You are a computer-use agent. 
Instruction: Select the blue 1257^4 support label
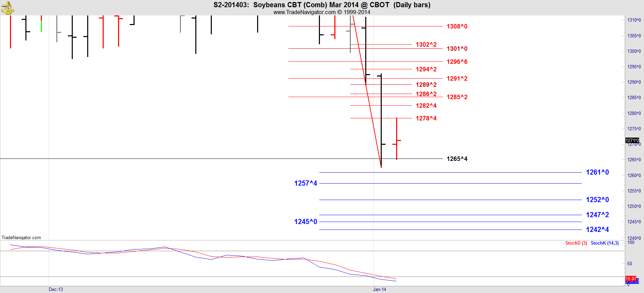click(x=306, y=183)
